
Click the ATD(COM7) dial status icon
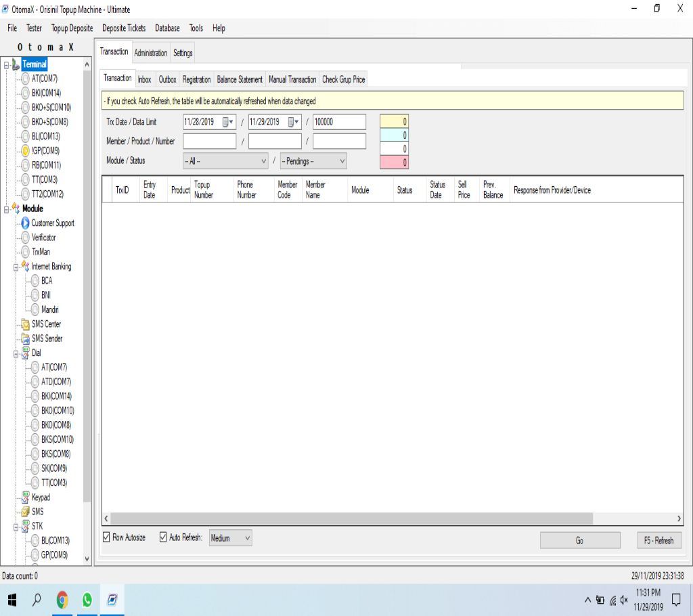(x=35, y=382)
